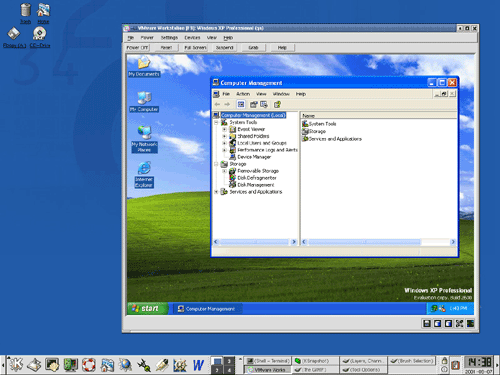This screenshot has width=500, height=375.
Task: Select My Computer icon on XP desktop
Action: pyautogui.click(x=144, y=102)
